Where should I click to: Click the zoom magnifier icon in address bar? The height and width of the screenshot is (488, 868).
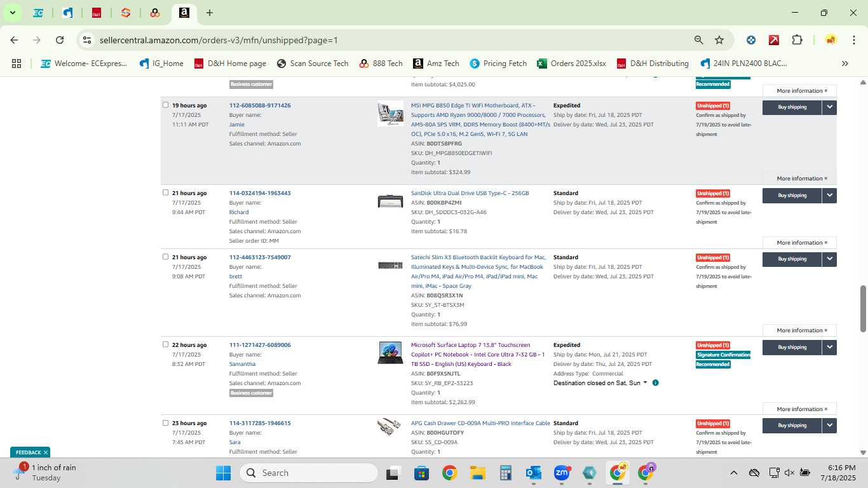point(698,40)
